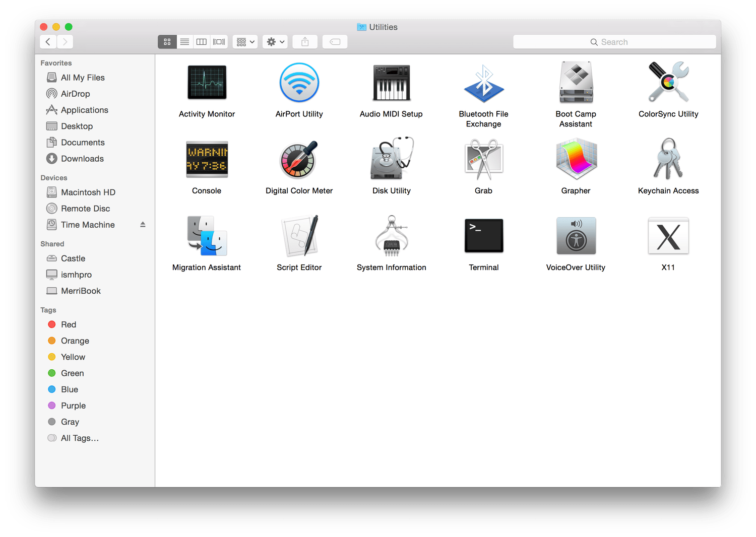Select the Terminal application icon
The image size is (756, 537).
483,236
